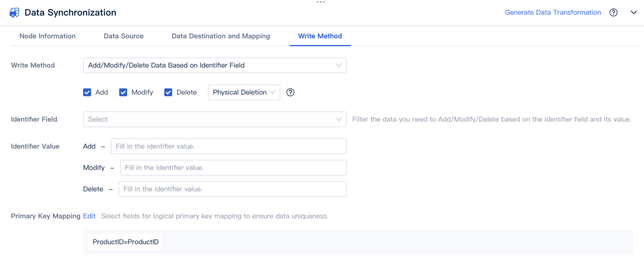Open the help icon beside Generate Data Transformation
This screenshot has height=260, width=644.
(x=613, y=12)
